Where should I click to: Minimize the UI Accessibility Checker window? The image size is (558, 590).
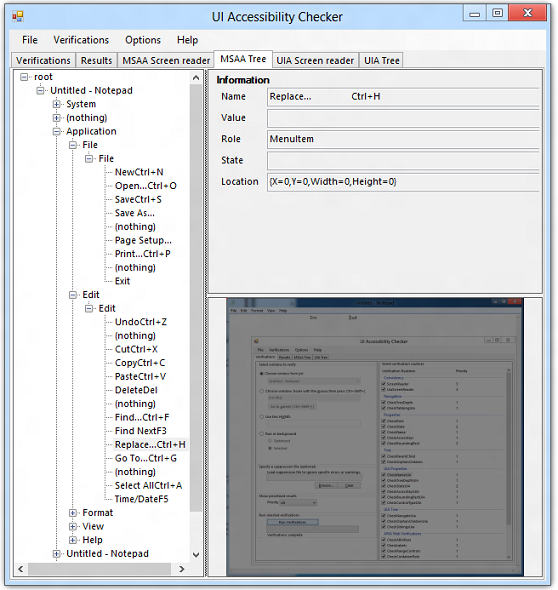tap(474, 14)
